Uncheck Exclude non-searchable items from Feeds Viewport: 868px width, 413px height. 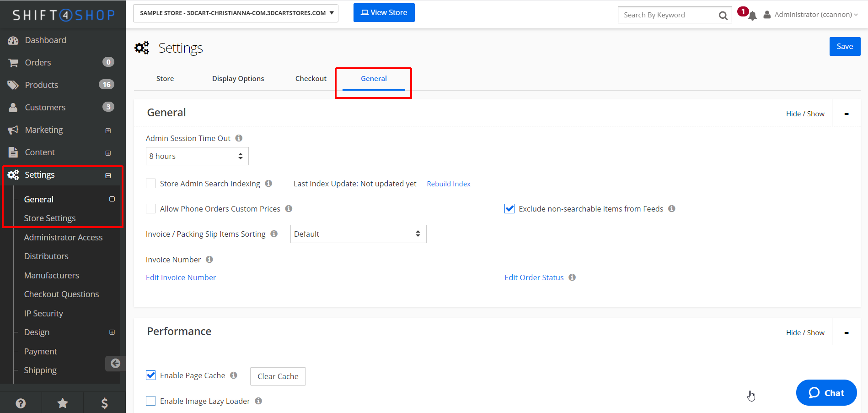[x=509, y=209]
